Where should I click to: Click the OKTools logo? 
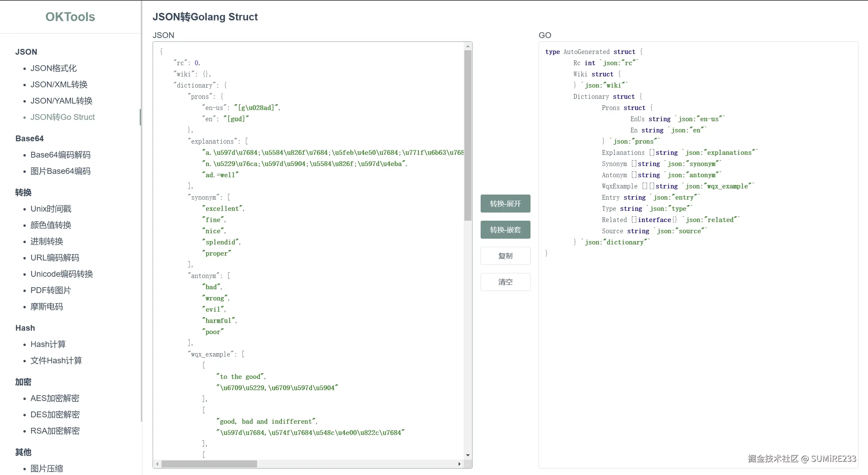70,17
